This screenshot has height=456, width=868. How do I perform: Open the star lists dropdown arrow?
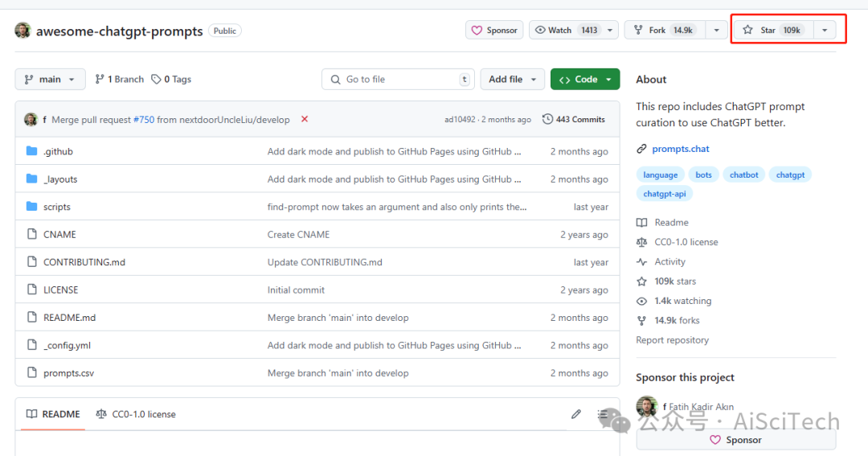[x=825, y=31]
